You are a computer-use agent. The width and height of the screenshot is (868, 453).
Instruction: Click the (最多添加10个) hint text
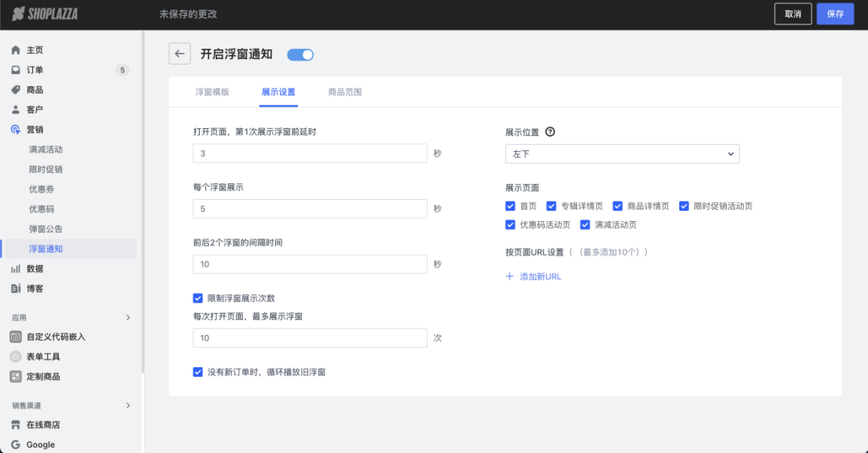click(609, 252)
